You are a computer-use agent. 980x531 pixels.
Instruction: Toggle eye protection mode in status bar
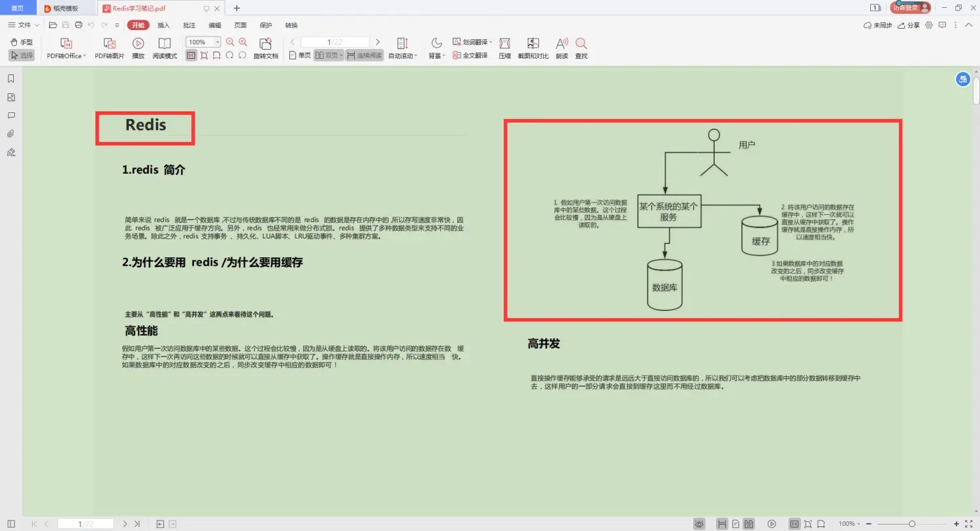[699, 524]
